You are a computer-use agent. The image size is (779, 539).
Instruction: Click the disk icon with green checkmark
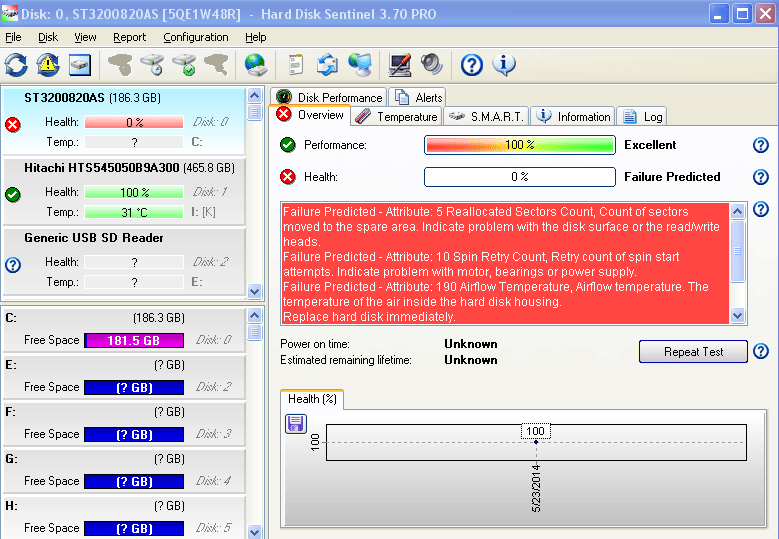tap(184, 65)
